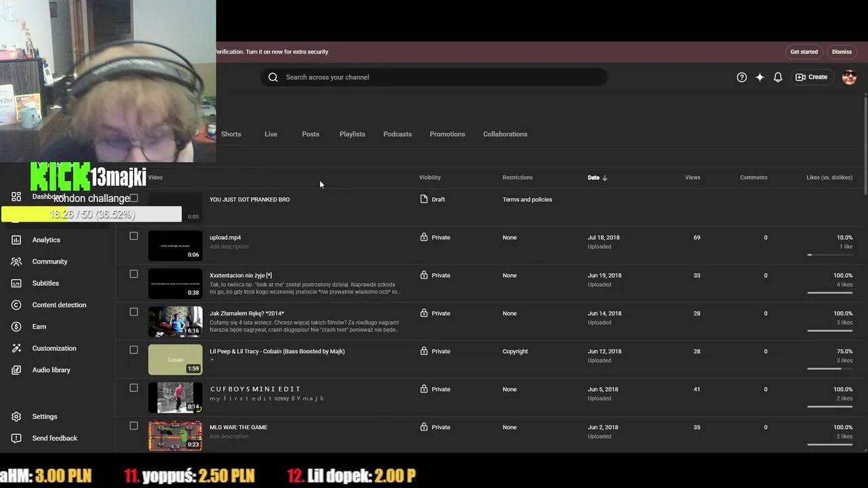The width and height of the screenshot is (868, 488).
Task: Click the Copyright restriction text
Action: point(515,351)
